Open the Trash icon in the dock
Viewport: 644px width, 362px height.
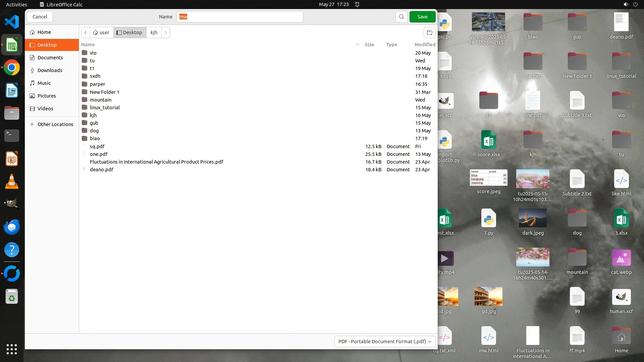[x=12, y=297]
